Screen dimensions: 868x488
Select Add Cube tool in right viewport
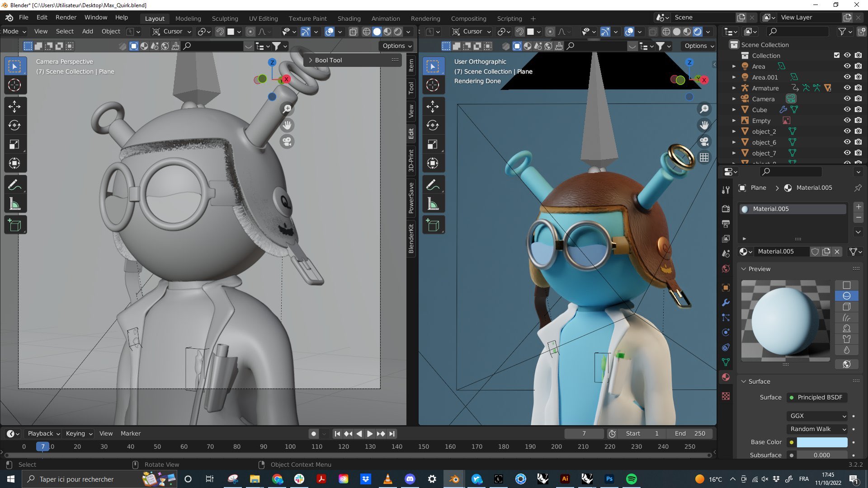coord(433,225)
